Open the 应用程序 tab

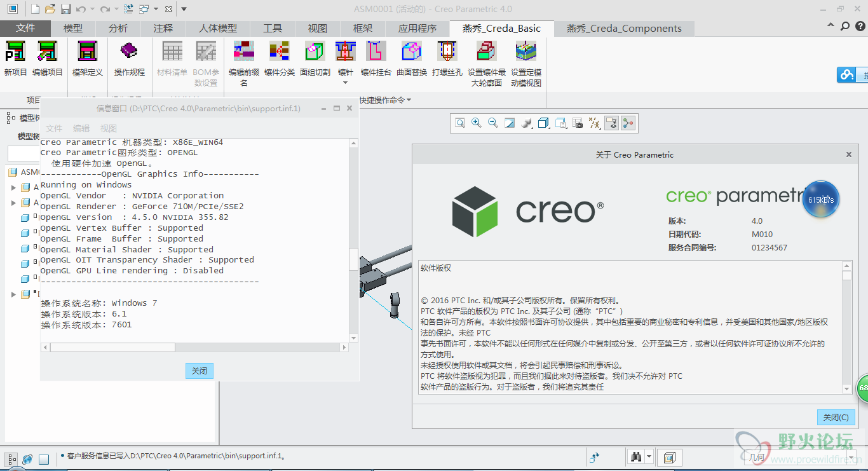[x=417, y=28]
